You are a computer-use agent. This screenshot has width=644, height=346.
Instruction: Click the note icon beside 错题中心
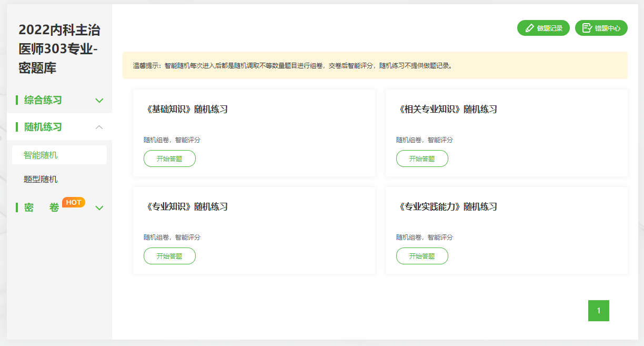pyautogui.click(x=587, y=28)
